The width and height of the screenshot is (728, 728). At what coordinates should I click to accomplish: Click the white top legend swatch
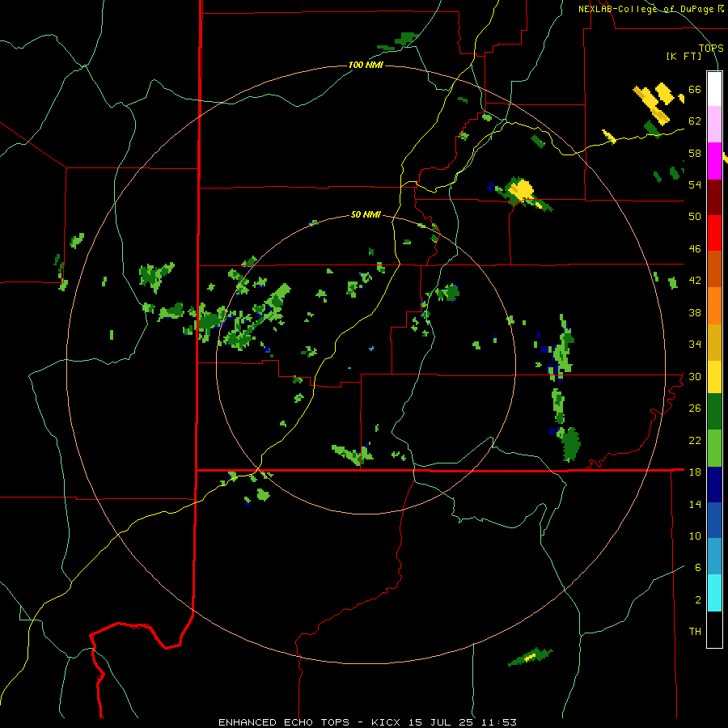coord(714,90)
